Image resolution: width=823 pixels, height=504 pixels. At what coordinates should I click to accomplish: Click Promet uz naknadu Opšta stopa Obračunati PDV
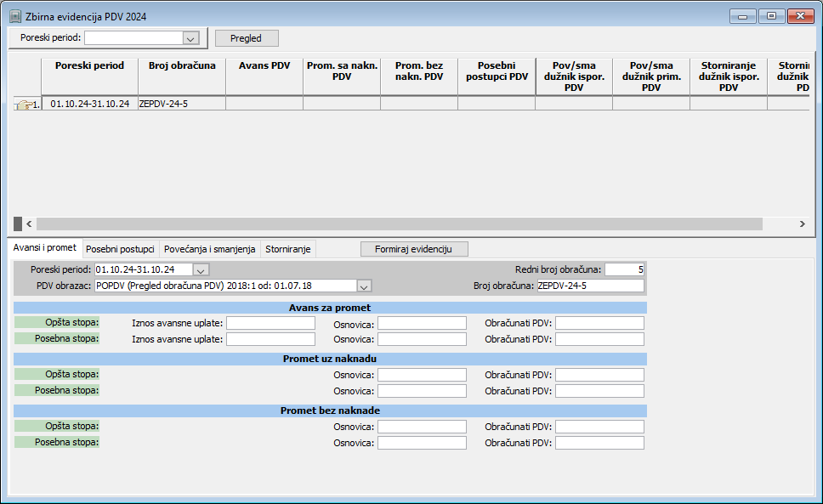pyautogui.click(x=600, y=375)
